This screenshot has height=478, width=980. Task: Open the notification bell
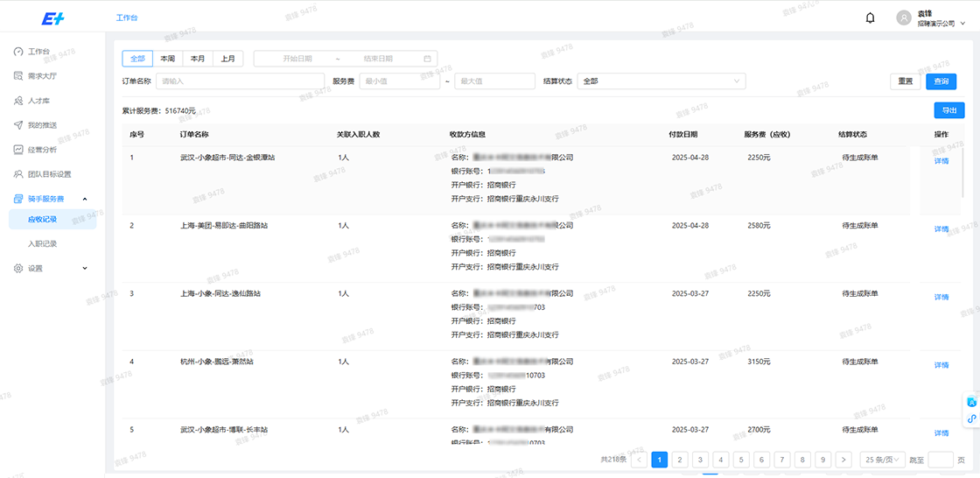870,18
